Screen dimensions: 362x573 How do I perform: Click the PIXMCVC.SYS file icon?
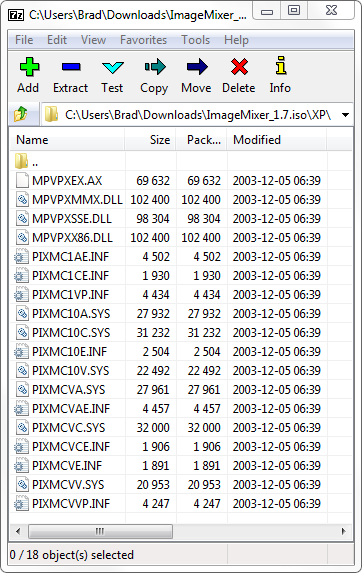point(22,427)
